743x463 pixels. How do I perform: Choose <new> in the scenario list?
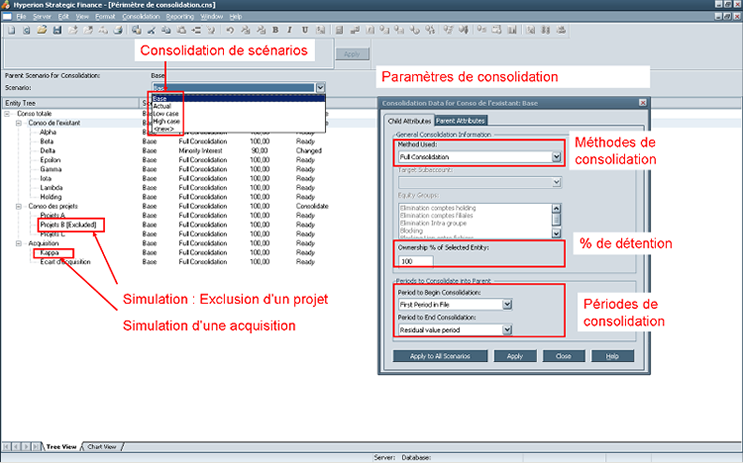[163, 129]
